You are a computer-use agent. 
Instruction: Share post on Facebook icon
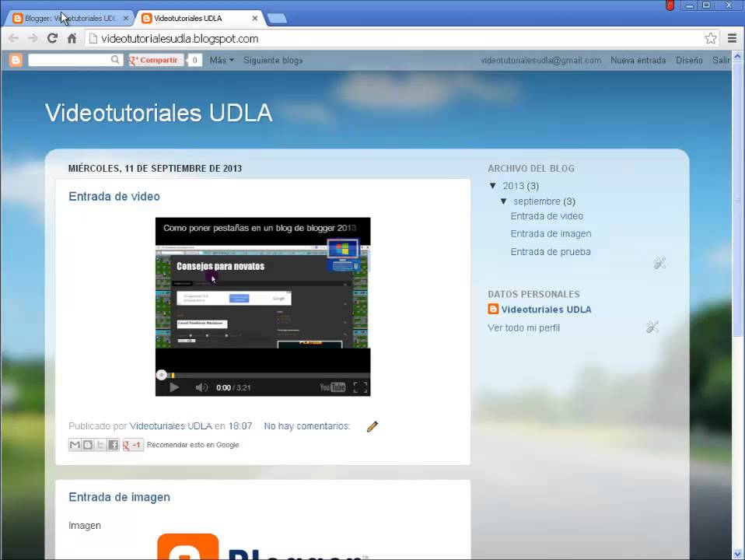click(113, 445)
